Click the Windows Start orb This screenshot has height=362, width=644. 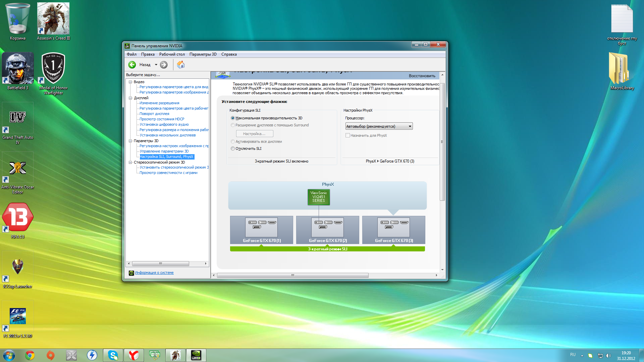(9, 355)
